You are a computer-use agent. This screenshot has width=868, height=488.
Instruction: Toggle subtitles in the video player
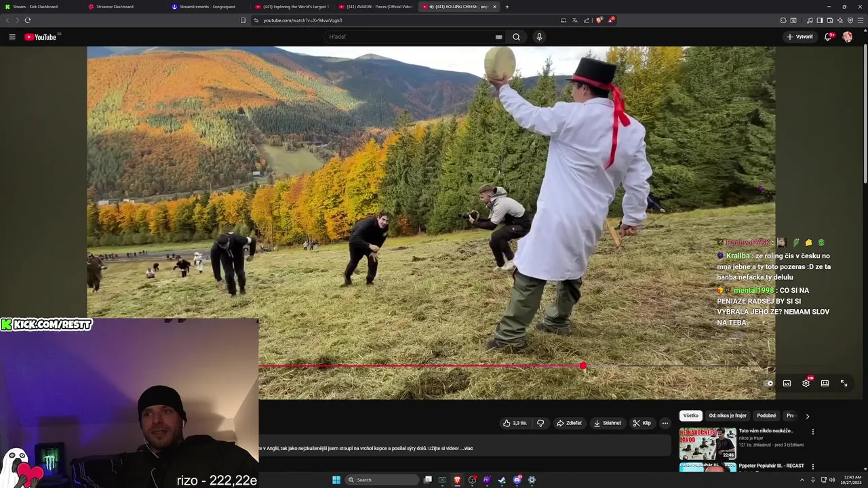point(787,383)
